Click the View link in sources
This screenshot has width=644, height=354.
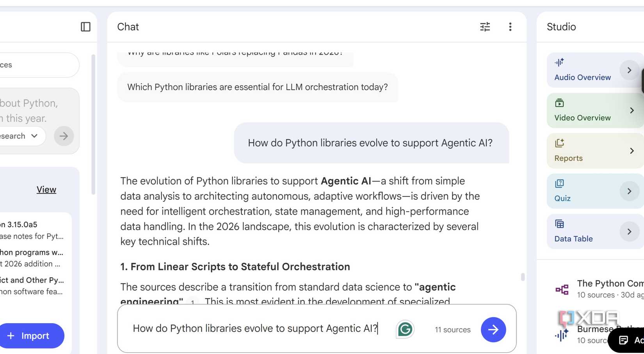(x=46, y=190)
